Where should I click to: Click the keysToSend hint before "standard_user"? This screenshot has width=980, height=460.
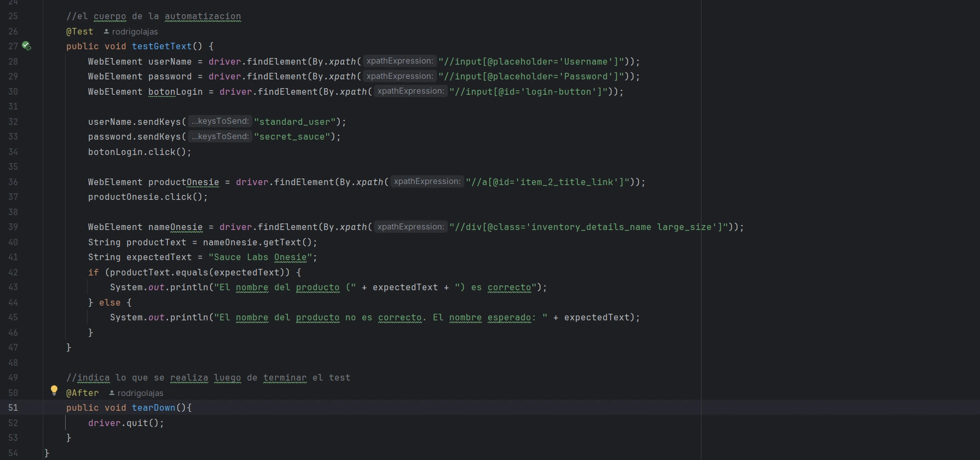(220, 122)
